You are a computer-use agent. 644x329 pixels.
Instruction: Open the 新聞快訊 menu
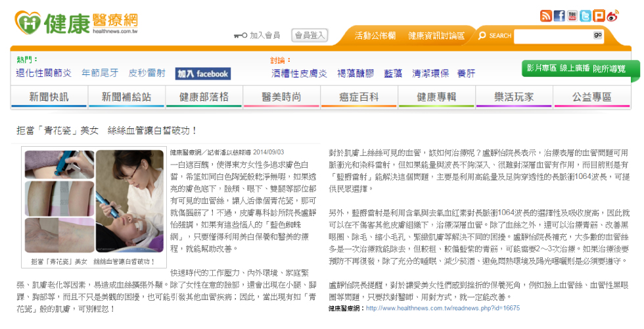pos(49,97)
